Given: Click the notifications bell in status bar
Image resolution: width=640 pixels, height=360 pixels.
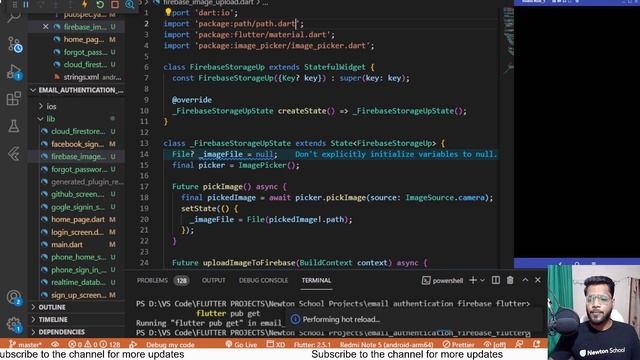Looking at the screenshot, I should [536, 344].
